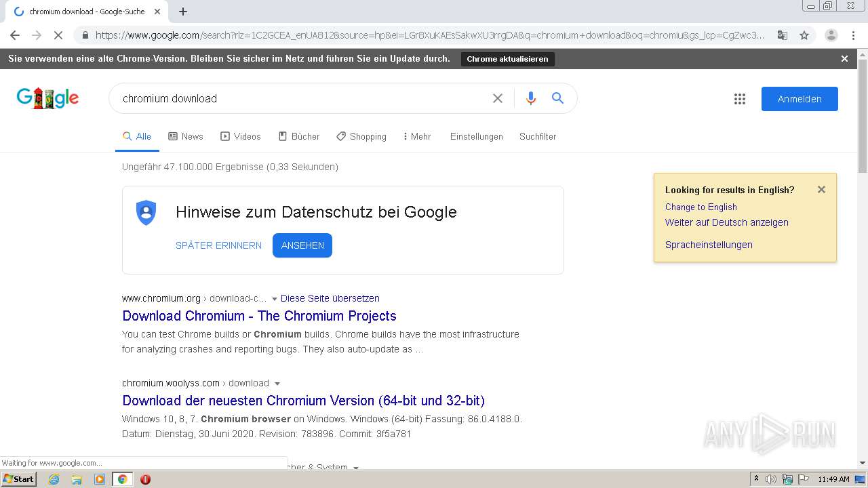Switch to the Videos tab
Screen dimensions: 868x488
[x=241, y=136]
